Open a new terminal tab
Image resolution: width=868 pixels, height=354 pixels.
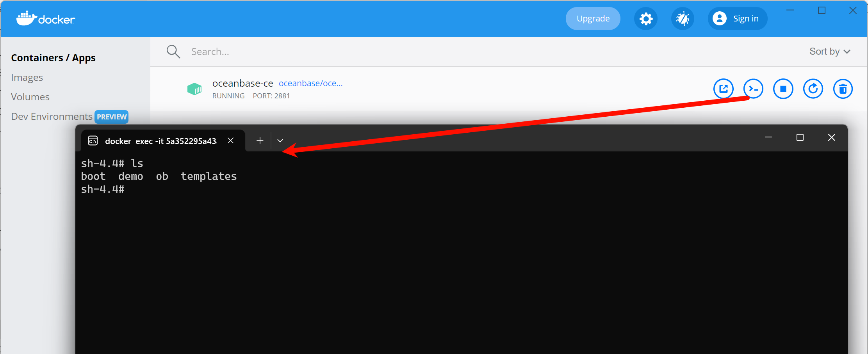coord(260,141)
